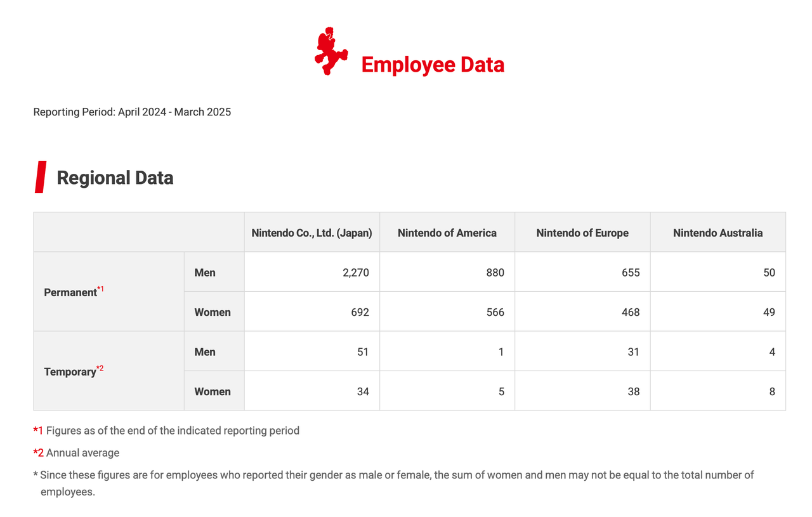This screenshot has height=517, width=812.
Task: Click the 'Men' label in the Temporary group
Action: tap(205, 352)
